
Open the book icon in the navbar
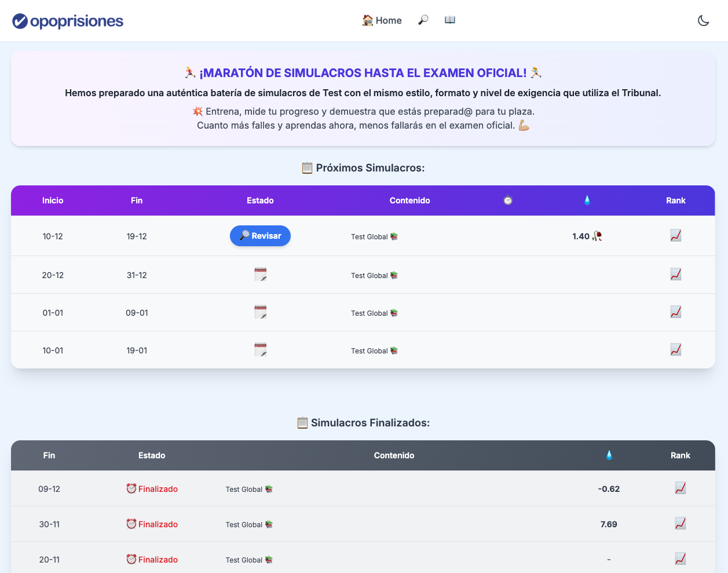450,20
